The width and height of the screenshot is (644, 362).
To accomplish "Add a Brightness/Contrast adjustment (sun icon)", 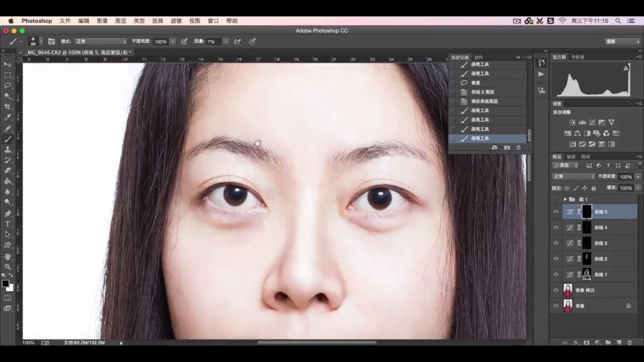I will pyautogui.click(x=572, y=123).
